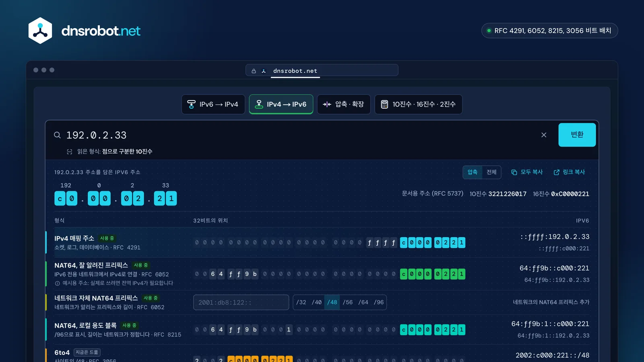Screen dimensions: 644x362
Task: Click the scan icon beside 읽은 형식
Action: pyautogui.click(x=69, y=152)
